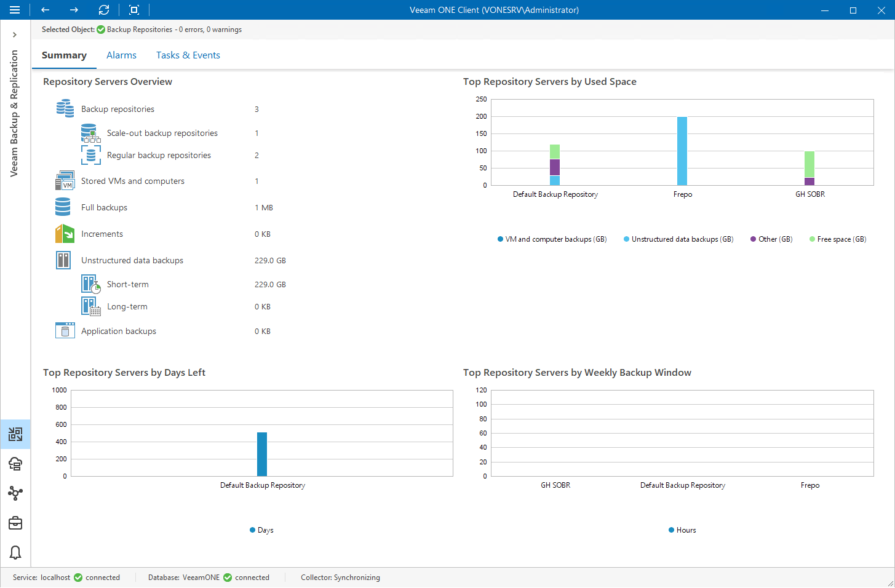Toggle the Other (GB) legend series
The height and width of the screenshot is (588, 895).
tap(770, 239)
